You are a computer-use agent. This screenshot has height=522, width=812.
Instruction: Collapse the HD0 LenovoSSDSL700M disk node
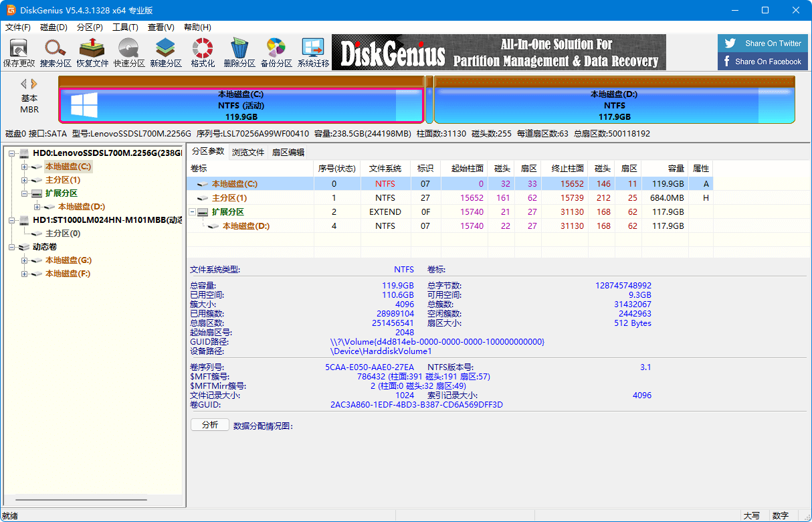pyautogui.click(x=12, y=153)
